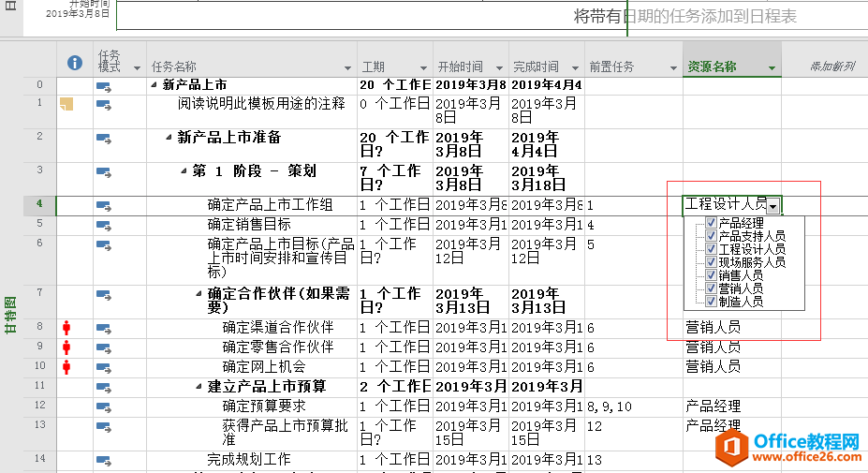This screenshot has width=868, height=473.
Task: Open the 前置任务 column filter dropdown
Action: point(673,68)
